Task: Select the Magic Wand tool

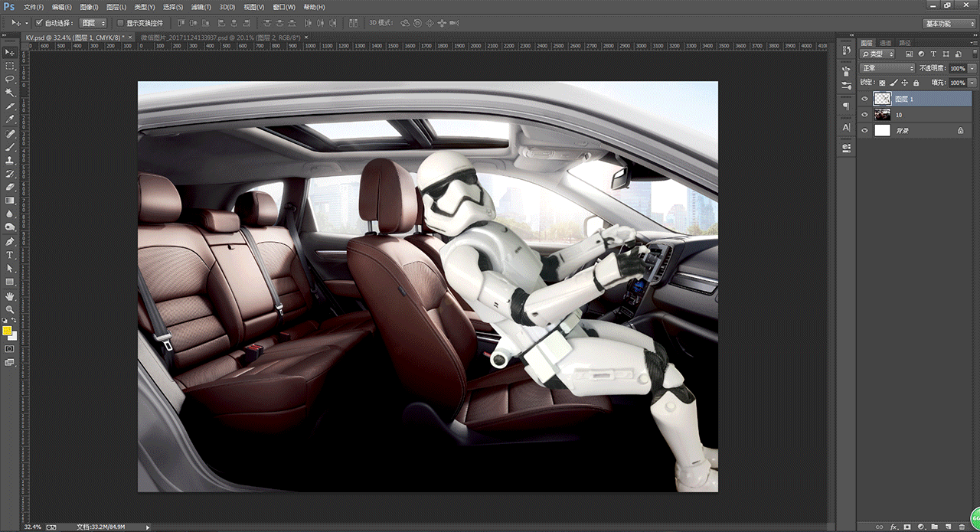Action: pos(10,93)
